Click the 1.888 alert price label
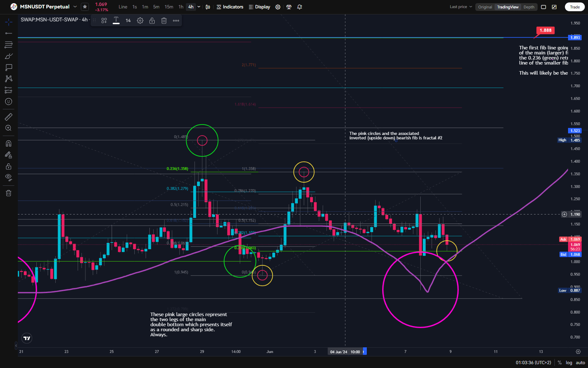The image size is (588, 368). click(x=545, y=30)
